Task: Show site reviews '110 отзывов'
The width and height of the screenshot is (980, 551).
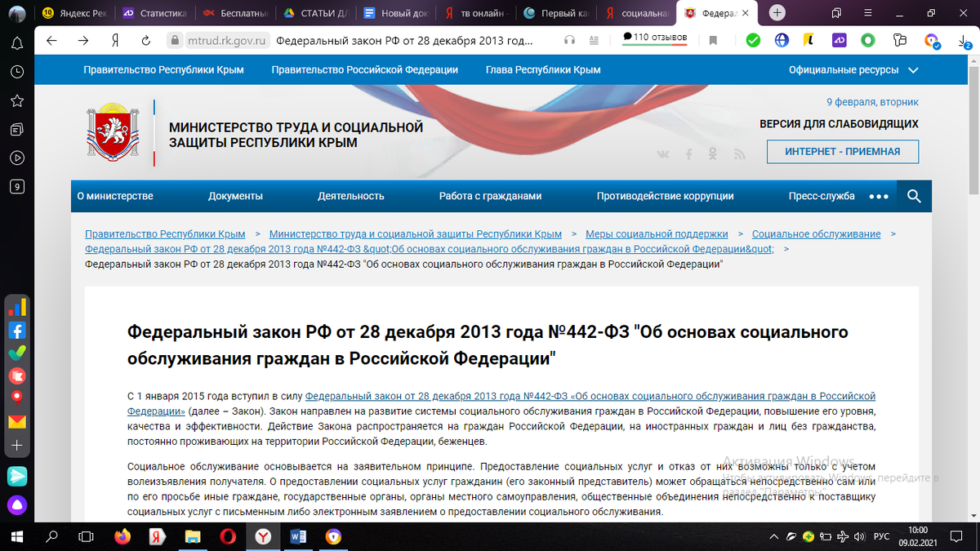Action: 656,38
